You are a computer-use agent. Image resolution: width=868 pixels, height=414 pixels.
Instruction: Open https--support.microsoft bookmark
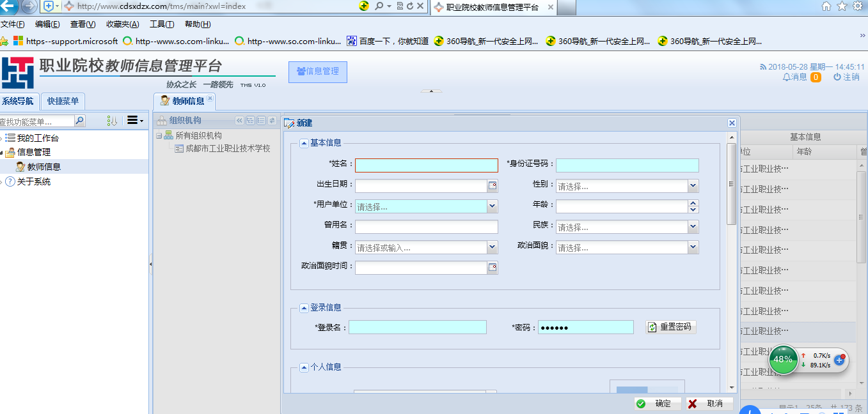click(65, 41)
